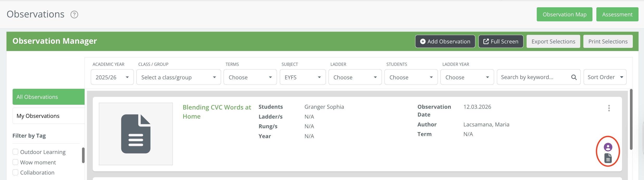Open Blending CVC Words at Home link
This screenshot has height=180, width=644.
coord(217,112)
